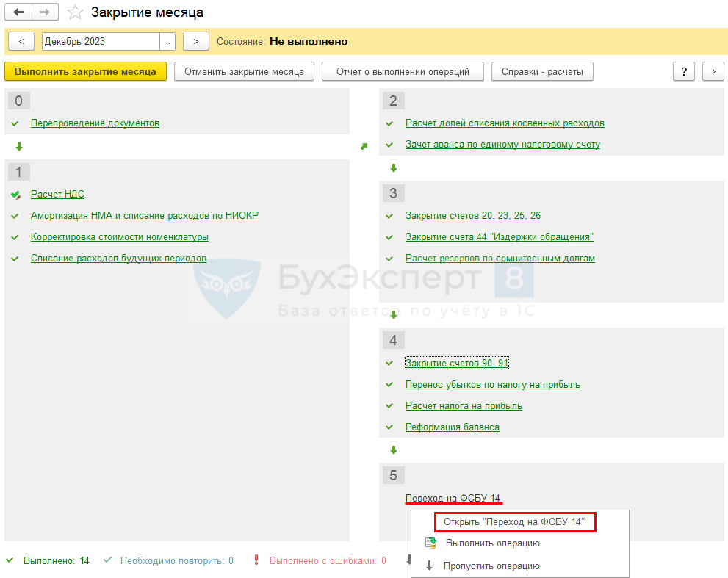Open Справки - расчеты menu button
This screenshot has height=578, width=728.
[x=542, y=72]
